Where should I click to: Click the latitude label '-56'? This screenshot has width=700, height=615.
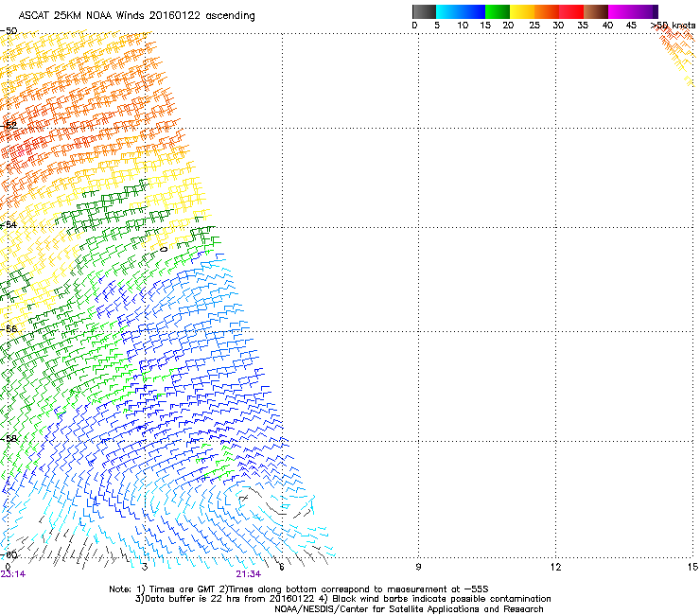[x=9, y=328]
